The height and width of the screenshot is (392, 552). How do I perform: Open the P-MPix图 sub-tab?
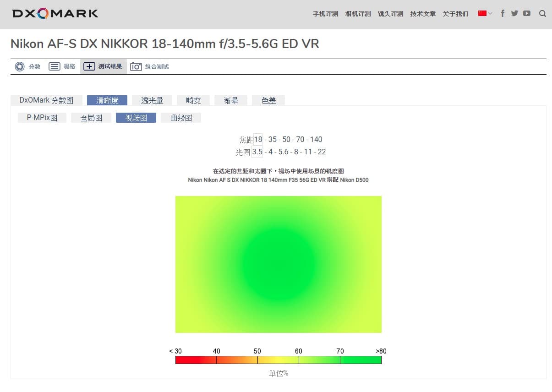42,118
